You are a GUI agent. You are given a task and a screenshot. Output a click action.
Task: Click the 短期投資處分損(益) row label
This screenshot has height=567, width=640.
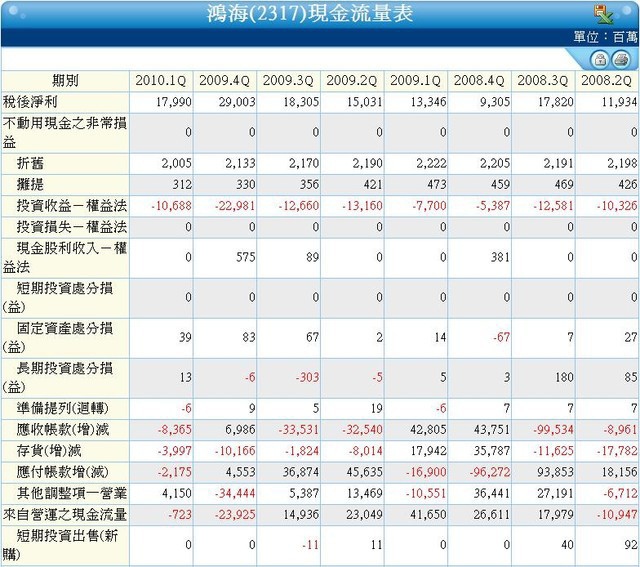pos(58,298)
